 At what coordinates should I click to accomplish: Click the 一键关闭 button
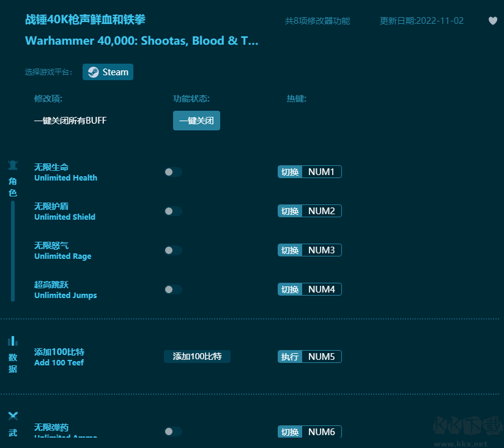click(196, 121)
